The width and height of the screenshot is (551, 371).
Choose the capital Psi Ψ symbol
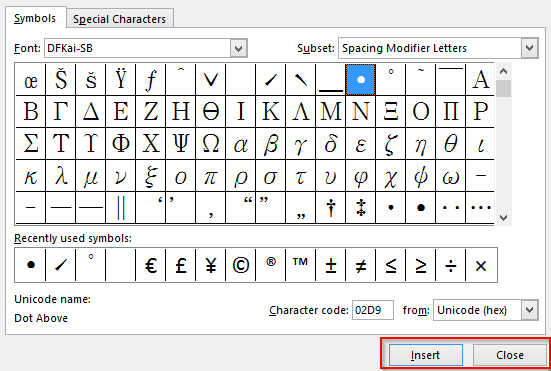pyautogui.click(x=181, y=143)
